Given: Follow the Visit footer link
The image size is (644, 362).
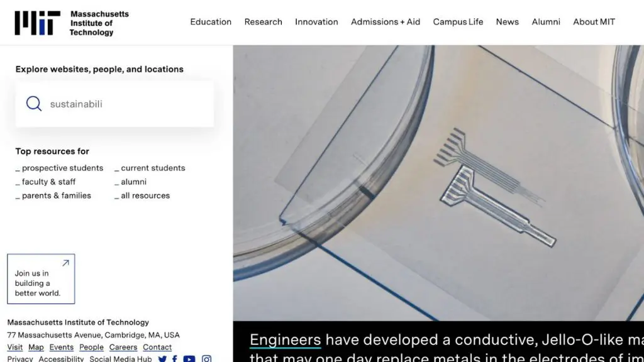Looking at the screenshot, I should pyautogui.click(x=15, y=347).
